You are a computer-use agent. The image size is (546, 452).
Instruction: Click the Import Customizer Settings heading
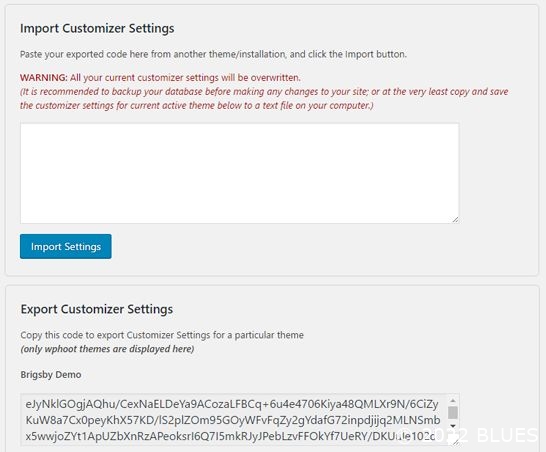coord(97,28)
